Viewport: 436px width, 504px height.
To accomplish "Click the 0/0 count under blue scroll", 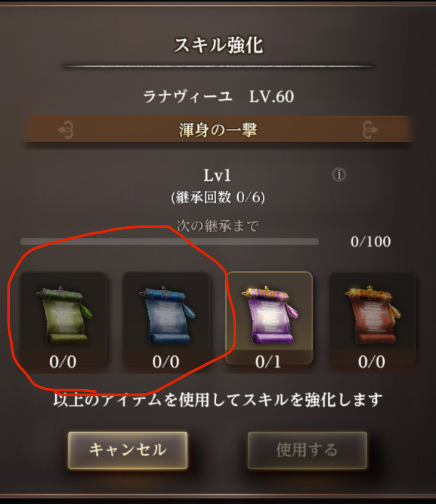I will point(166,362).
